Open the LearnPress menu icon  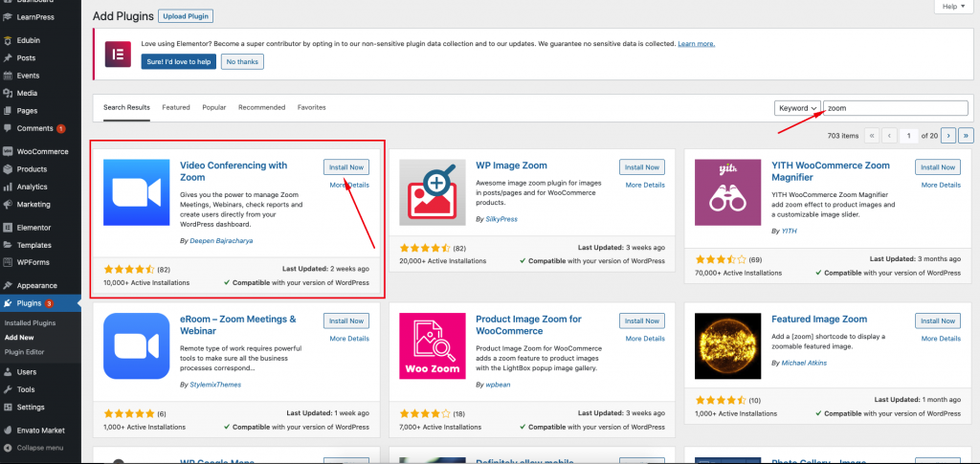coord(8,17)
